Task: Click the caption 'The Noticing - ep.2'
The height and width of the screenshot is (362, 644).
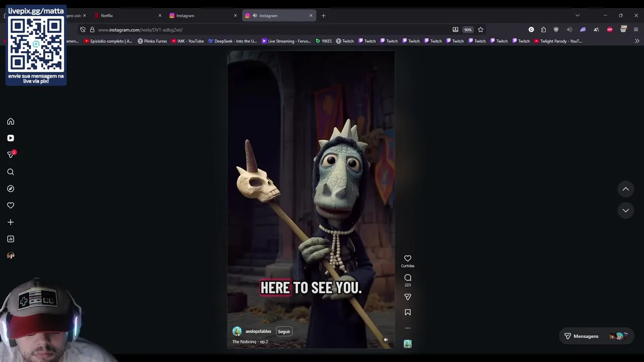Action: 250,342
